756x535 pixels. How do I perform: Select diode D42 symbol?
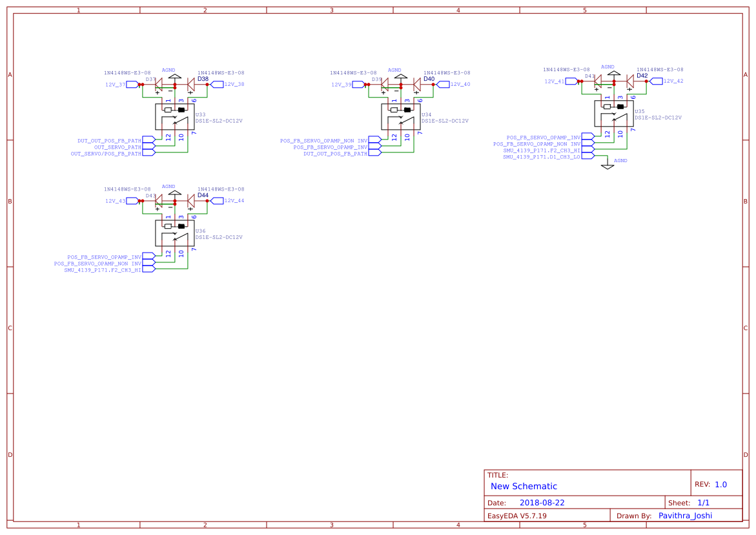coord(629,81)
